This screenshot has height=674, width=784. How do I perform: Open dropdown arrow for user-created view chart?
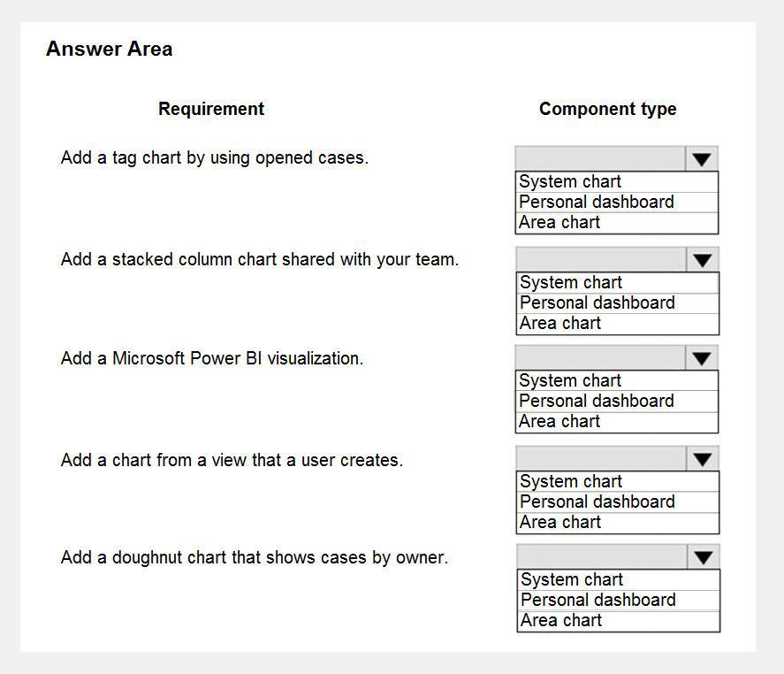point(703,459)
